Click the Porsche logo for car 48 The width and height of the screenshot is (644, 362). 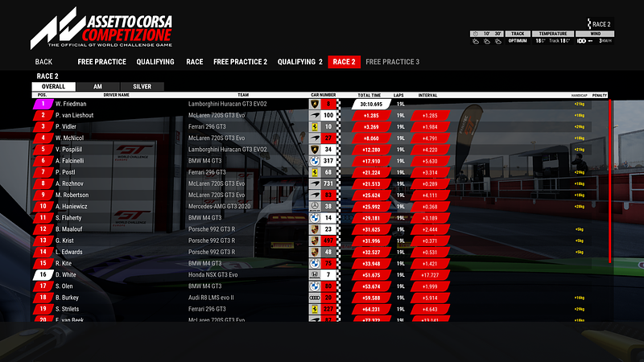click(x=315, y=252)
